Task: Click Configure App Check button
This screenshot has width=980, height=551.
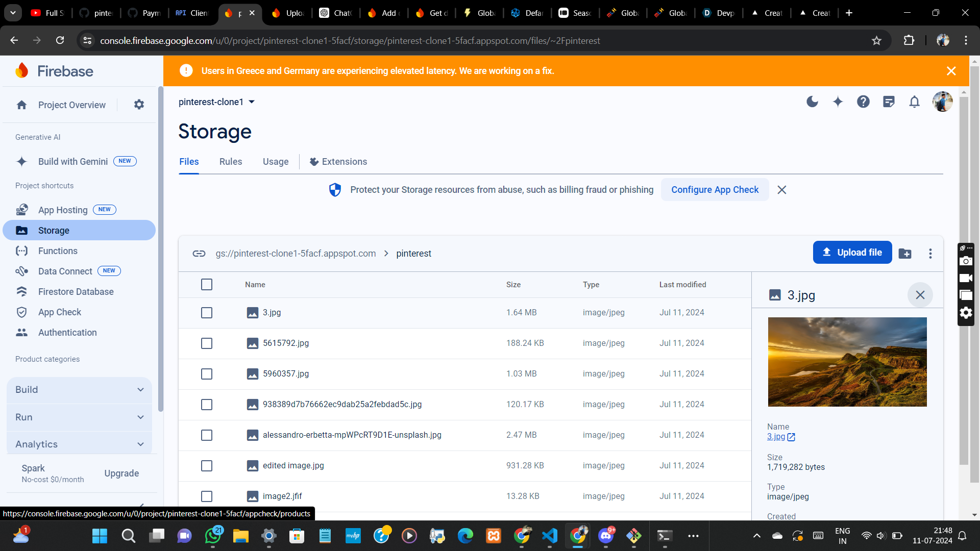Action: coord(715,190)
